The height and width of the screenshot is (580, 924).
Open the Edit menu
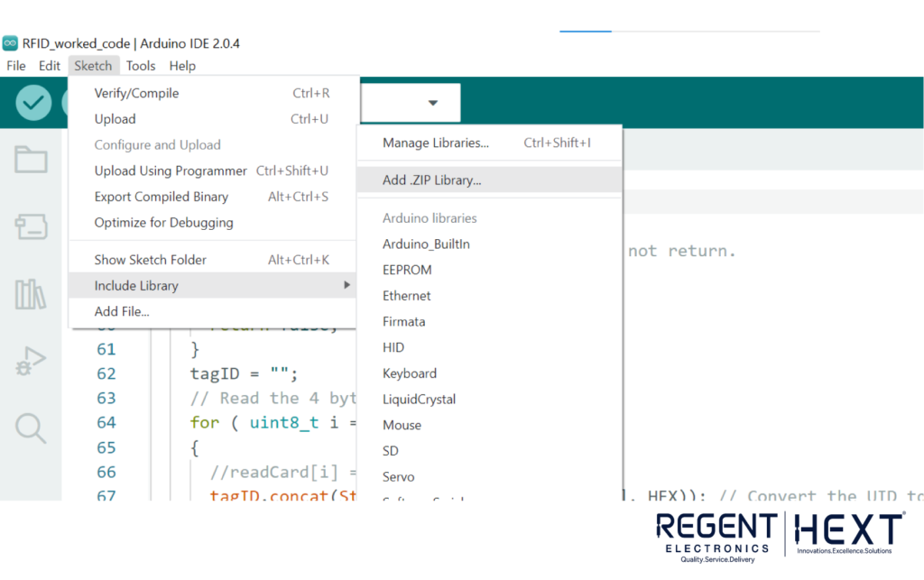50,66
